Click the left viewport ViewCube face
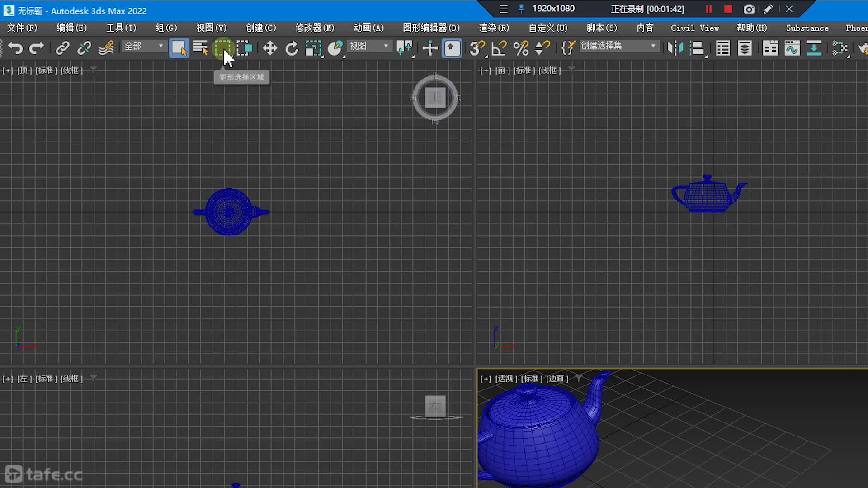This screenshot has width=868, height=488. point(435,406)
